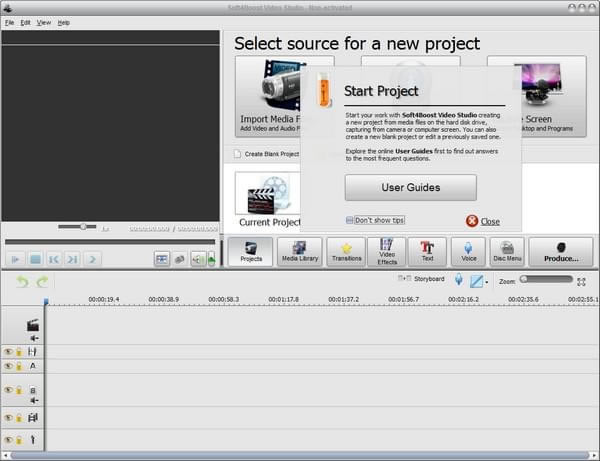The width and height of the screenshot is (600, 461).
Task: Open the Edit menu
Action: point(25,22)
